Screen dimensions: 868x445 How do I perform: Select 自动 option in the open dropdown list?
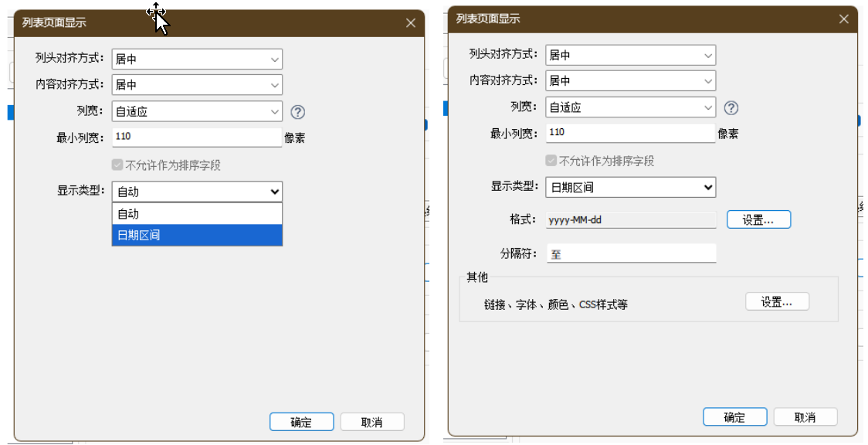pyautogui.click(x=197, y=214)
